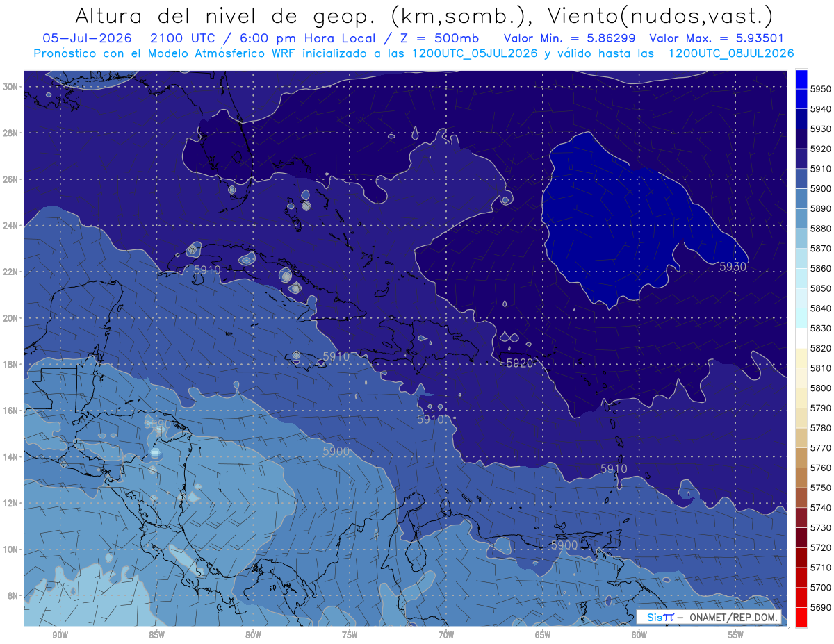Viewport: 834px width, 644px height.
Task: Click the '30N' latitude axis label
Action: pos(10,87)
